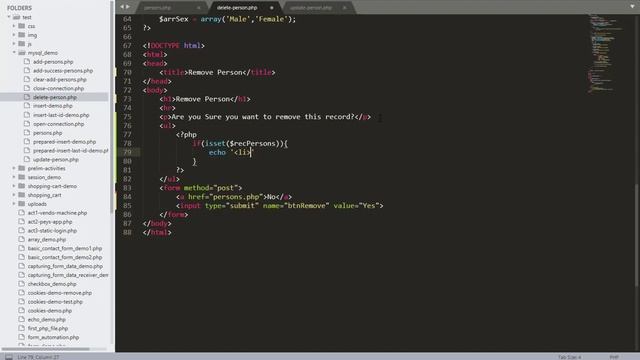Expand the prelim-activities folder
640x360 pixels.
coord(14,168)
